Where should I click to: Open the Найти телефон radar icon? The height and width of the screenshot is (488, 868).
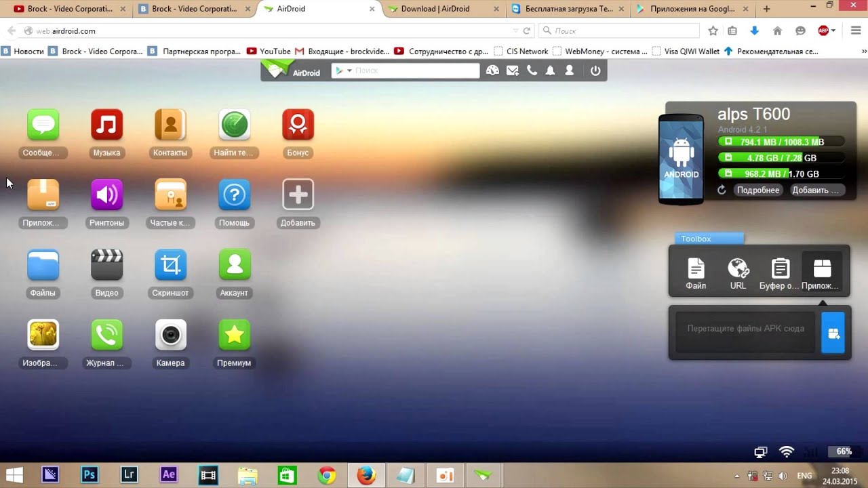234,125
